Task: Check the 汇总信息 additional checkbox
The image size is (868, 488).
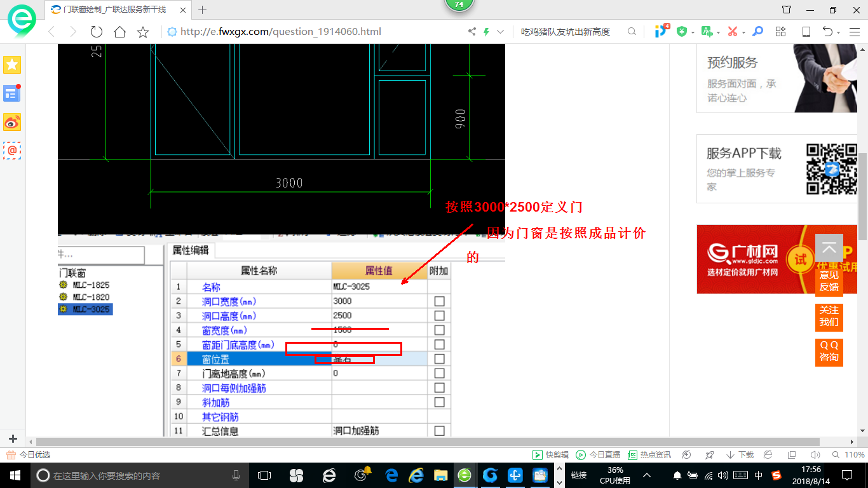Action: tap(439, 431)
